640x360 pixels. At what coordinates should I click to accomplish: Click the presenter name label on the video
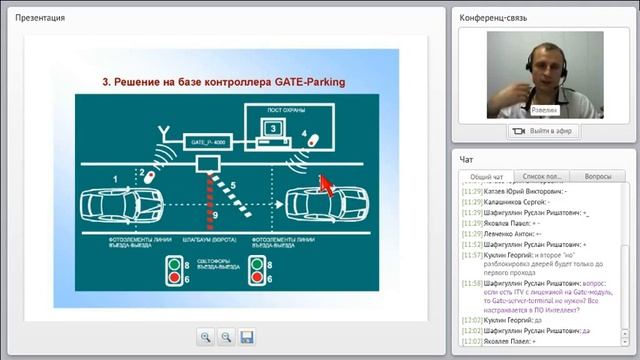click(x=544, y=110)
